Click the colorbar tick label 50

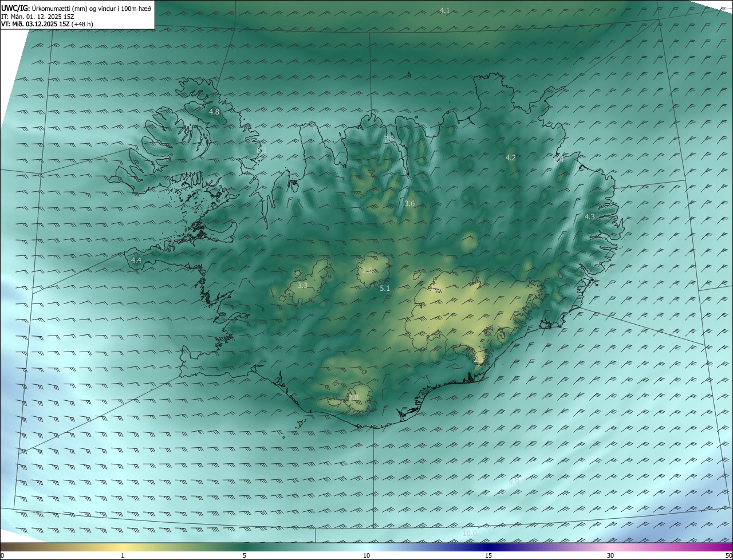click(728, 556)
